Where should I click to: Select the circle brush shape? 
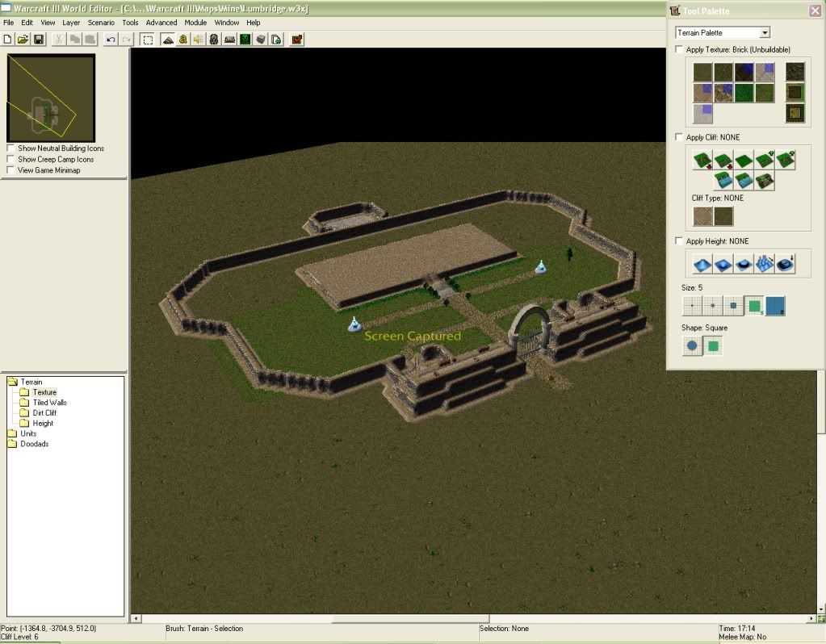692,346
